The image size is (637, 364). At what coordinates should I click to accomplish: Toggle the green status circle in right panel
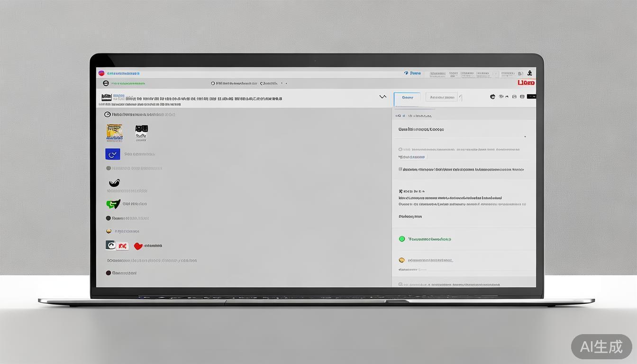point(402,239)
